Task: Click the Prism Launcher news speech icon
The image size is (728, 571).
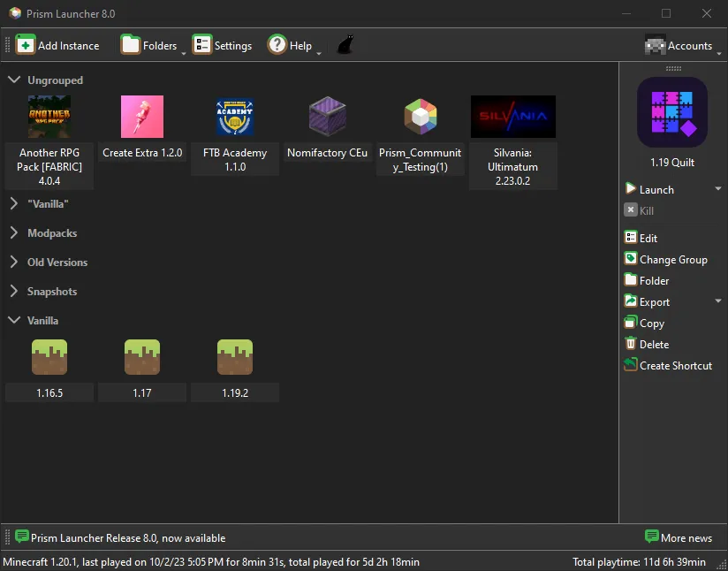Action: click(x=21, y=537)
